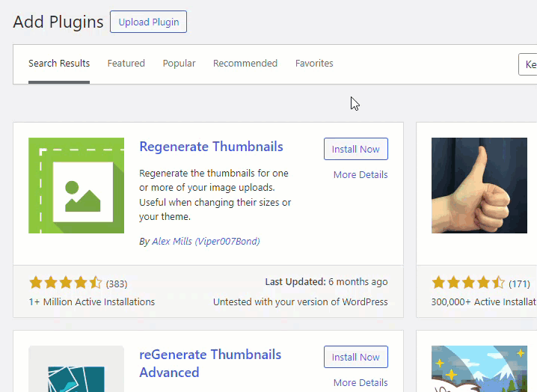This screenshot has height=392, width=537.
Task: Click the '(171)' rating count
Action: [x=519, y=284]
